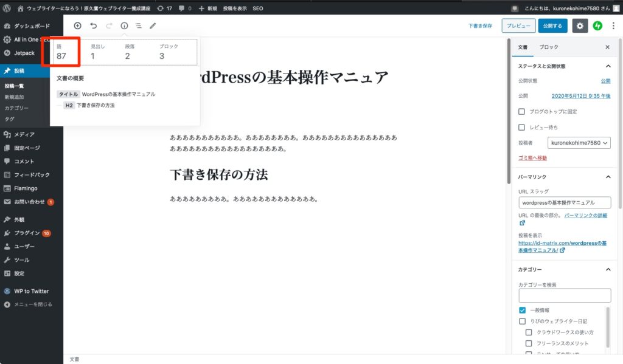The width and height of the screenshot is (623, 364).
Task: Open block navigation list icon
Action: click(x=138, y=26)
